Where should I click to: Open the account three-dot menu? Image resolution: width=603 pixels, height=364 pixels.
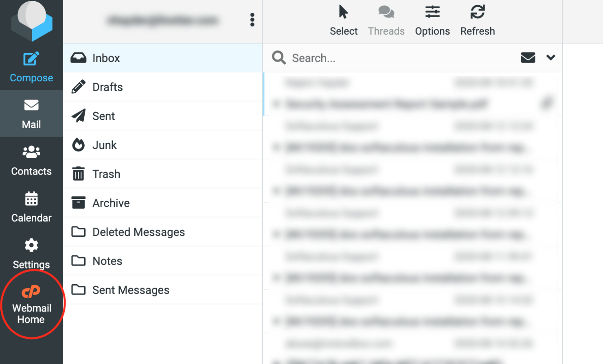pos(252,20)
